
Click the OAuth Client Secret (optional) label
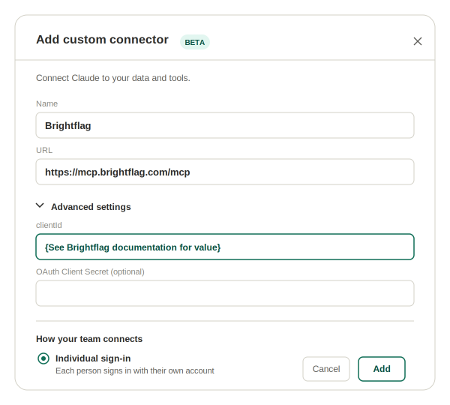(90, 272)
